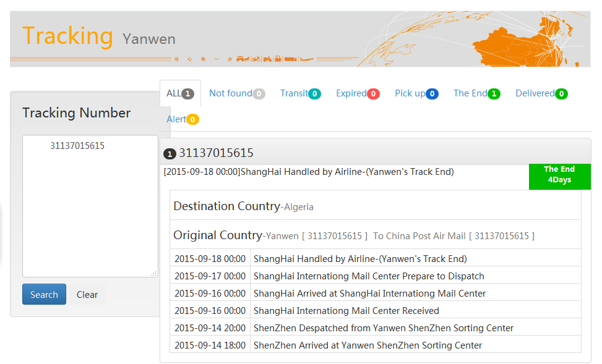Click the Tracking Number panel heading
Screen dimensions: 602x364
point(76,112)
